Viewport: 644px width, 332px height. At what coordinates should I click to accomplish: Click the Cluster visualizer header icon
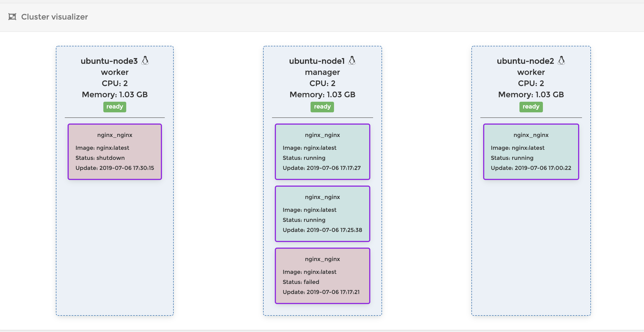point(12,17)
